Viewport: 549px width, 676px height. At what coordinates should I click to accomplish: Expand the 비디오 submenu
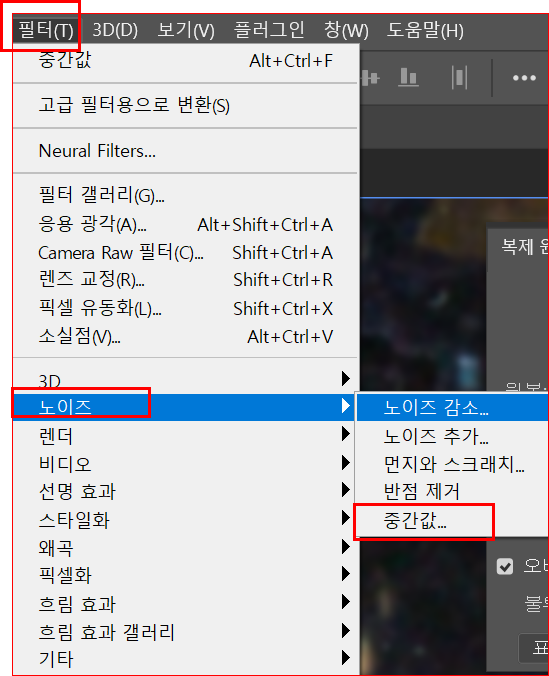[x=186, y=464]
